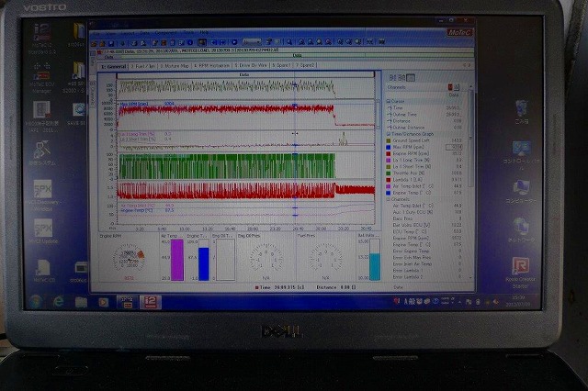Click the i2 taskbar button
588x391 pixels.
coord(151,302)
